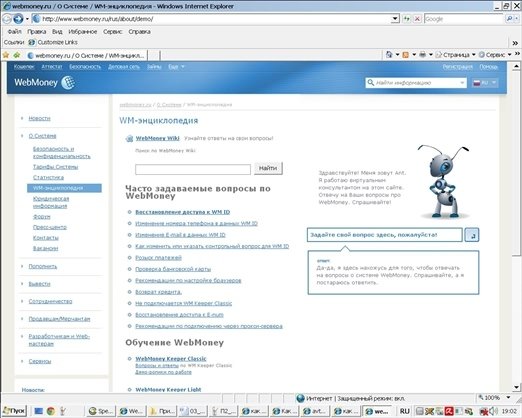Switch to the 'avt...' taskbar window
This screenshot has height=418, width=522.
coord(314,411)
